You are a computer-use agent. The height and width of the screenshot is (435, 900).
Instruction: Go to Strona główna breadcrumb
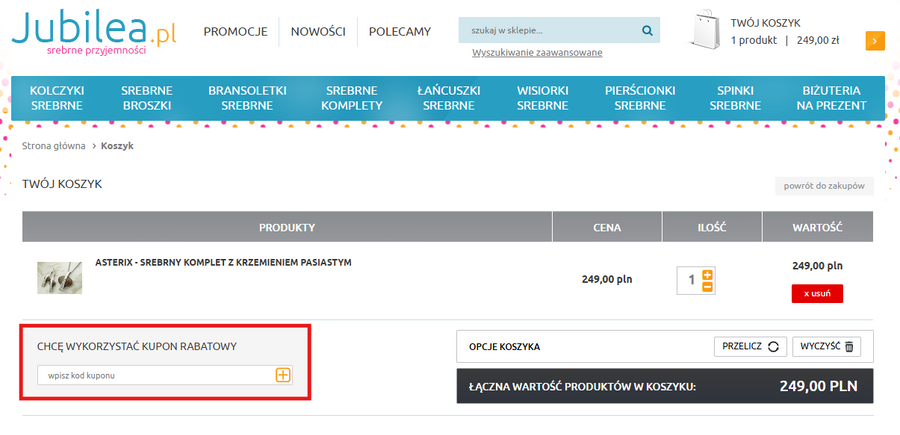tap(53, 146)
